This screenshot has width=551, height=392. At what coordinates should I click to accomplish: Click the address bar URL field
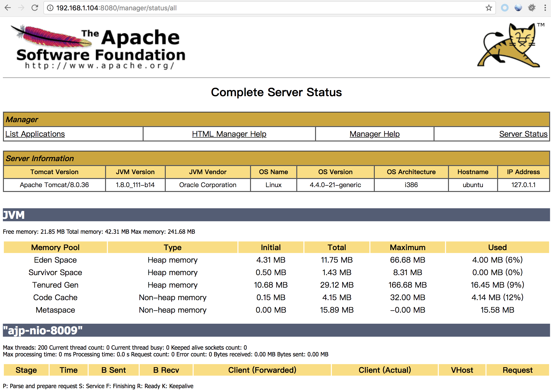(242, 8)
